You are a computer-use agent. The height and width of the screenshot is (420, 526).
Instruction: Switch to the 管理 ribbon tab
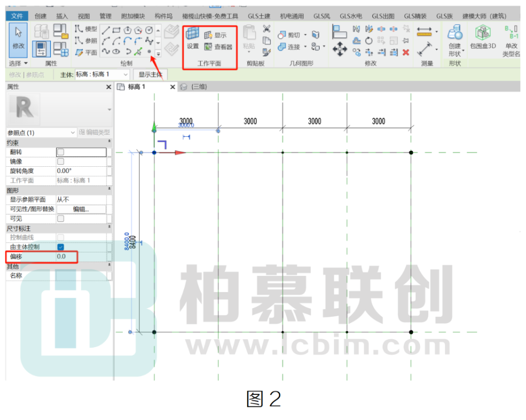(106, 16)
